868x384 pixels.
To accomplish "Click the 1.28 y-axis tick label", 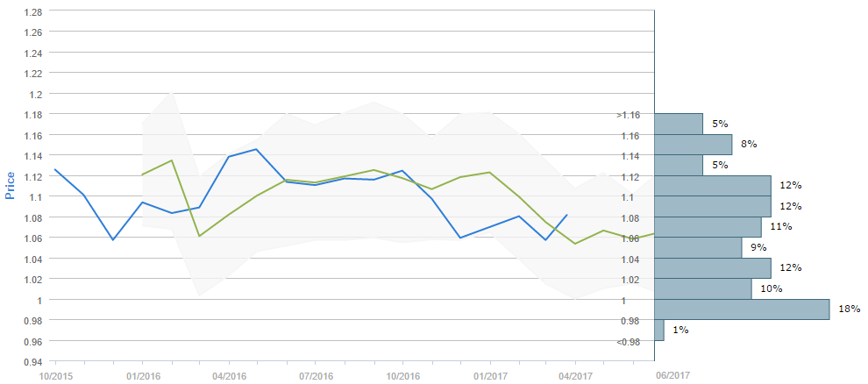I will pyautogui.click(x=34, y=11).
